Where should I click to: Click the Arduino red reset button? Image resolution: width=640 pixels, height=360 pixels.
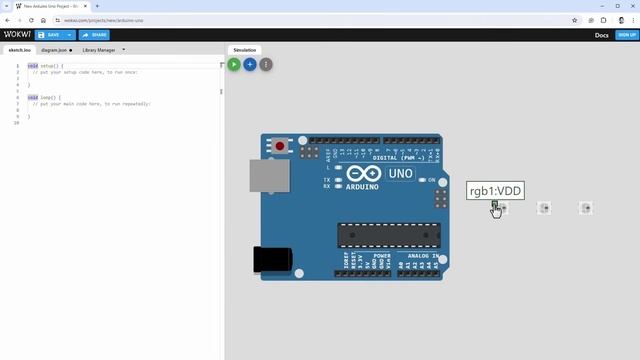tap(280, 146)
